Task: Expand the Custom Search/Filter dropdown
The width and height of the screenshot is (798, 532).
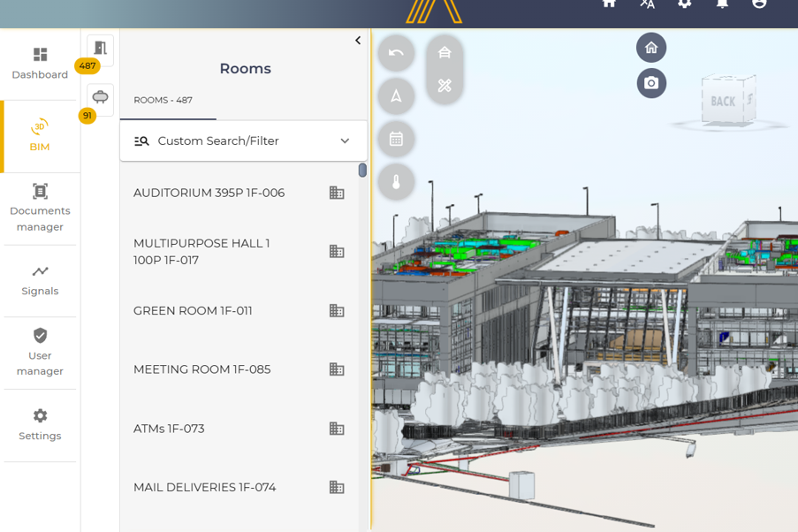Action: coord(245,140)
